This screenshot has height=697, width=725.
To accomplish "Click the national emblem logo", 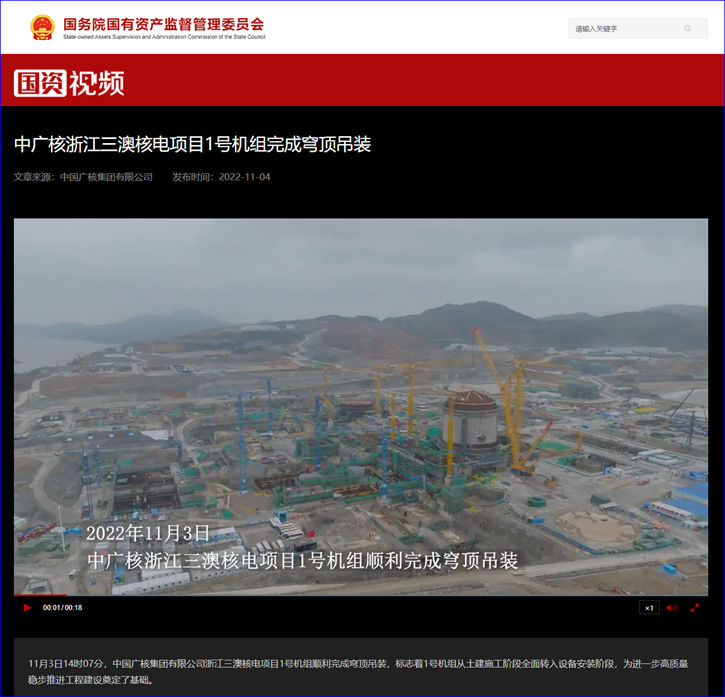I will click(42, 27).
